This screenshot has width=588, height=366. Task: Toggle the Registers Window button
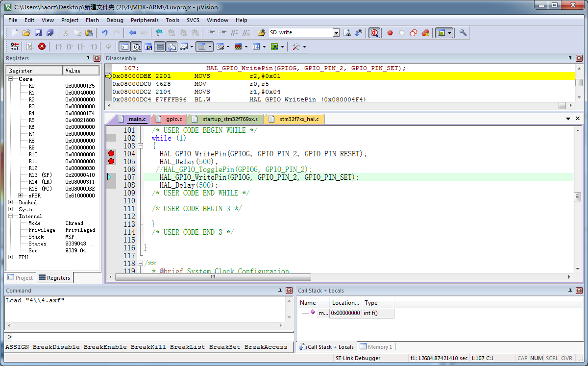coord(160,47)
